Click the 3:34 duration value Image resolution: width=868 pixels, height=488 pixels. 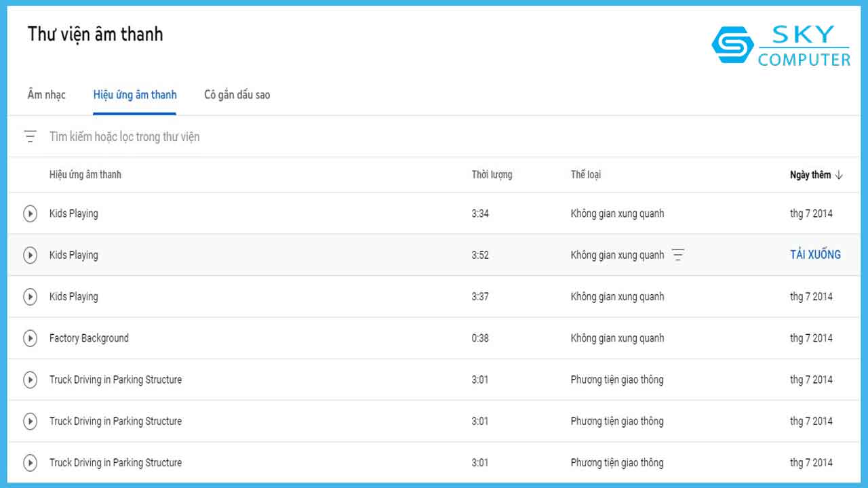coord(480,213)
